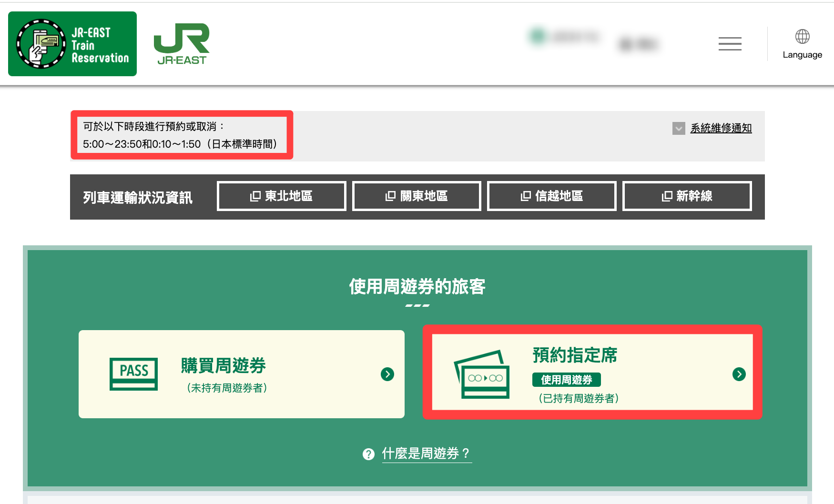Open 關東地區 train status
The image size is (834, 504).
(x=417, y=196)
